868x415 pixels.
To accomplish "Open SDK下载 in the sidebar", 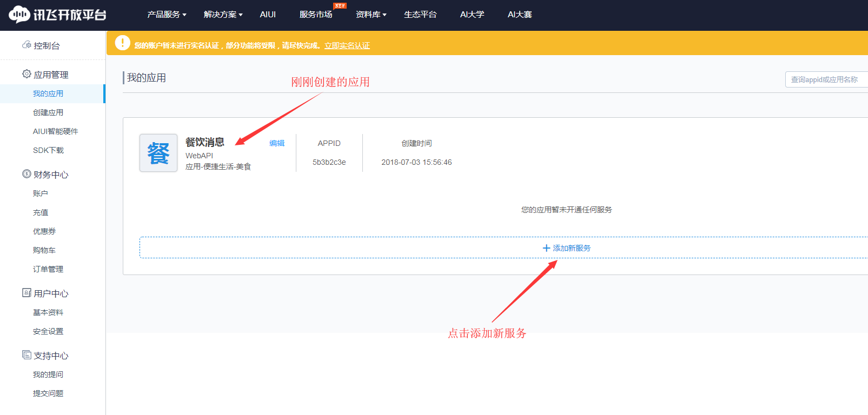I will coord(48,150).
